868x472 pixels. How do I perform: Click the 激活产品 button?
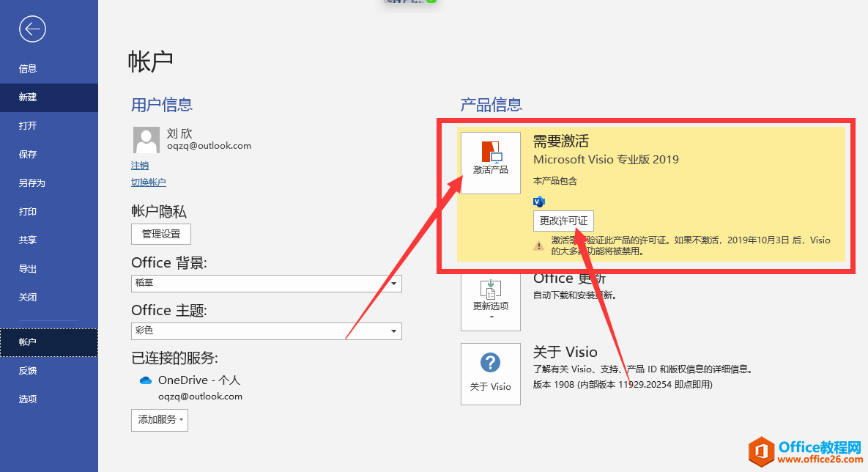tap(491, 163)
